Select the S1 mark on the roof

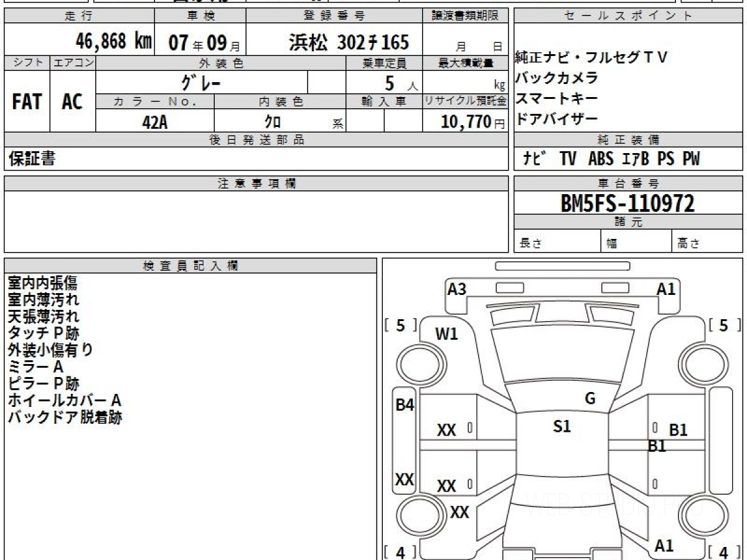pos(562,426)
